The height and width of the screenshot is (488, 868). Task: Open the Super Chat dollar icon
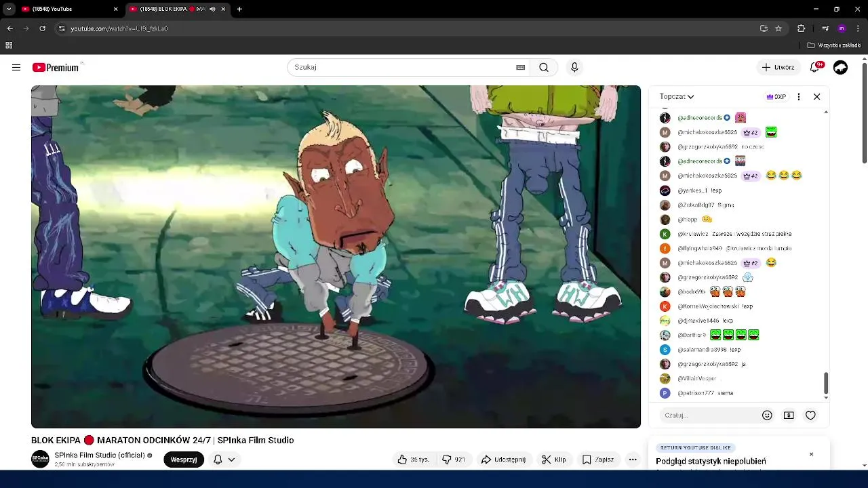point(789,415)
